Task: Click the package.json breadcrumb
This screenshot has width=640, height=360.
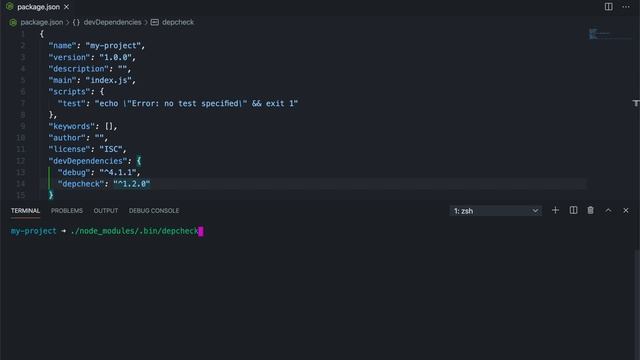Action: [42, 22]
